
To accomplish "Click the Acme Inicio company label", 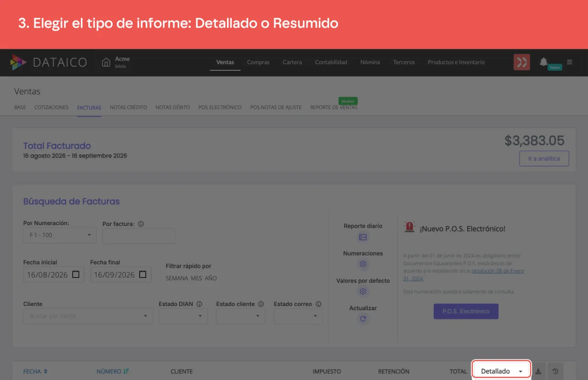I will click(122, 62).
